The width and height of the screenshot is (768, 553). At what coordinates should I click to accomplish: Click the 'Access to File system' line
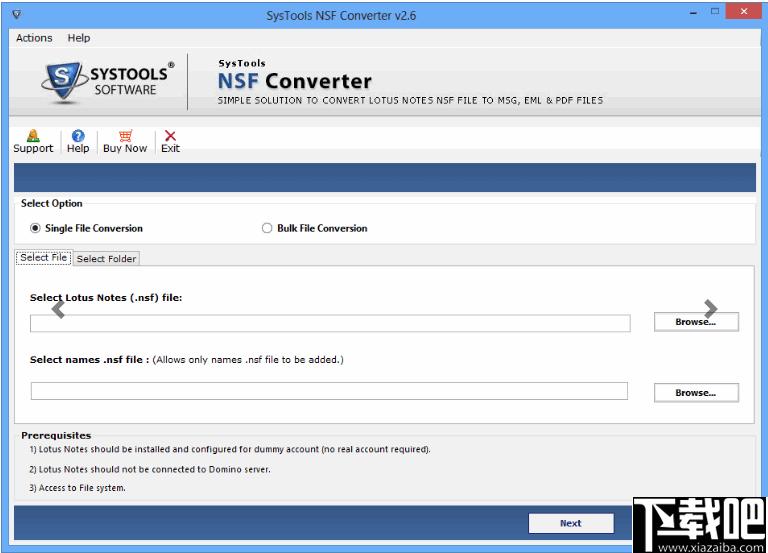(x=77, y=488)
